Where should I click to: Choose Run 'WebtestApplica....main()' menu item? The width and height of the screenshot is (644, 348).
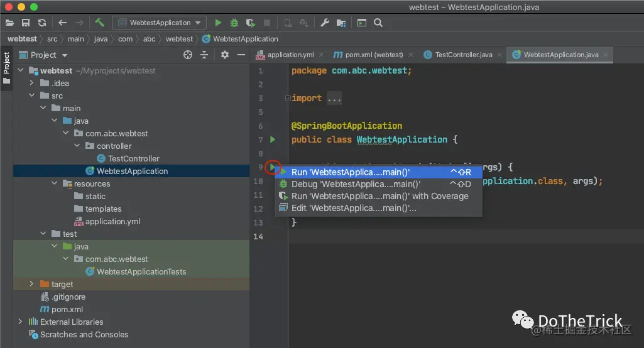[378, 172]
